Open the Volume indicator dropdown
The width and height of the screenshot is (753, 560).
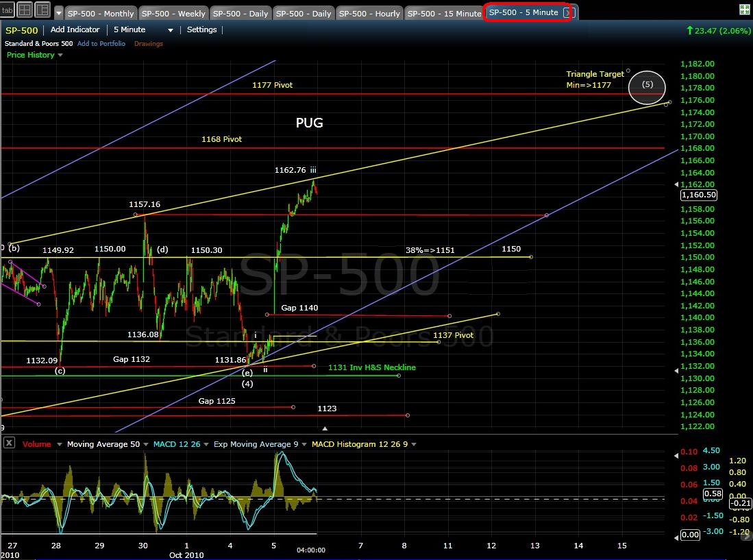pos(60,444)
